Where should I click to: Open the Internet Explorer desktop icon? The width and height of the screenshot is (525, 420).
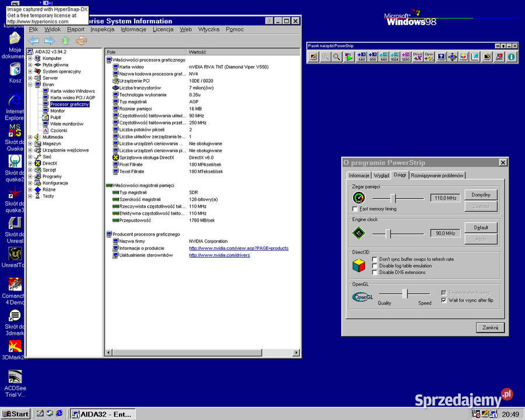[x=15, y=107]
